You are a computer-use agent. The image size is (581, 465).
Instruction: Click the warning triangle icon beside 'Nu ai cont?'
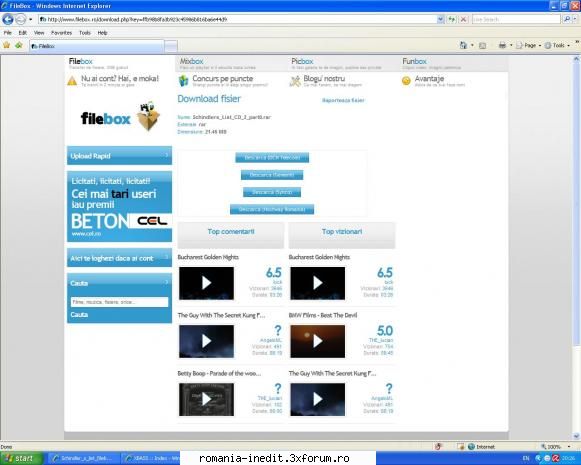tap(72, 80)
